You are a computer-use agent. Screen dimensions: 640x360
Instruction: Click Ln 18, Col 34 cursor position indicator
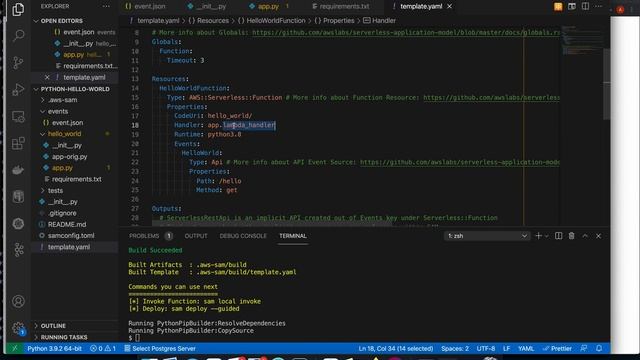tap(396, 349)
